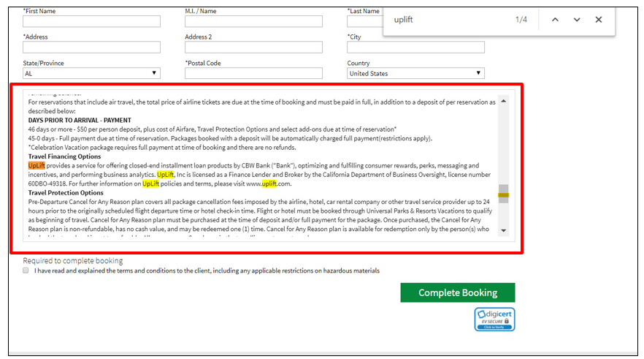Screen dimensions: 644x359
Task: Click the 46 days or more line
Action: 212,129
